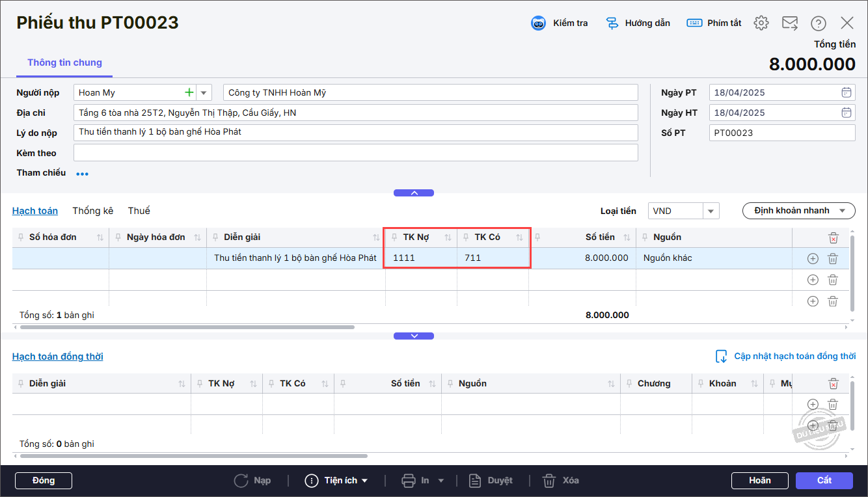The width and height of the screenshot is (868, 497).
Task: Open the Loại tiền VND dropdown
Action: point(711,211)
